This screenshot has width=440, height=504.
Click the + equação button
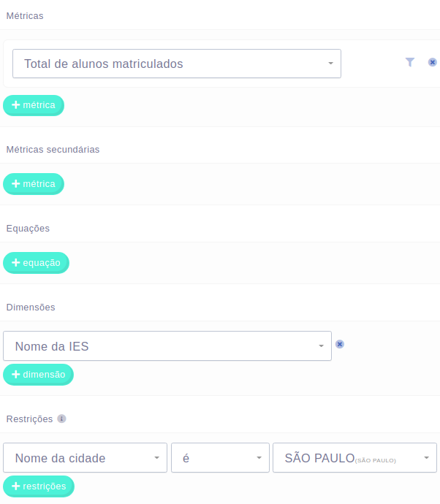point(36,263)
